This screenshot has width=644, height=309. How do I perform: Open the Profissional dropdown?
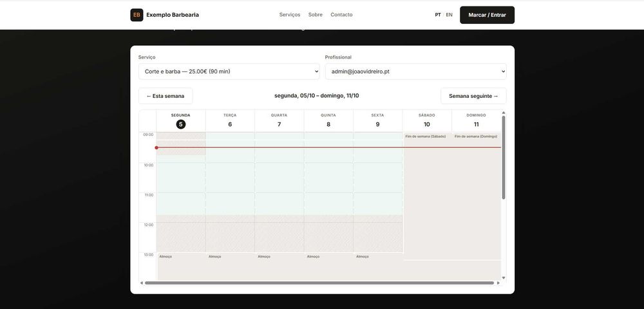click(415, 71)
